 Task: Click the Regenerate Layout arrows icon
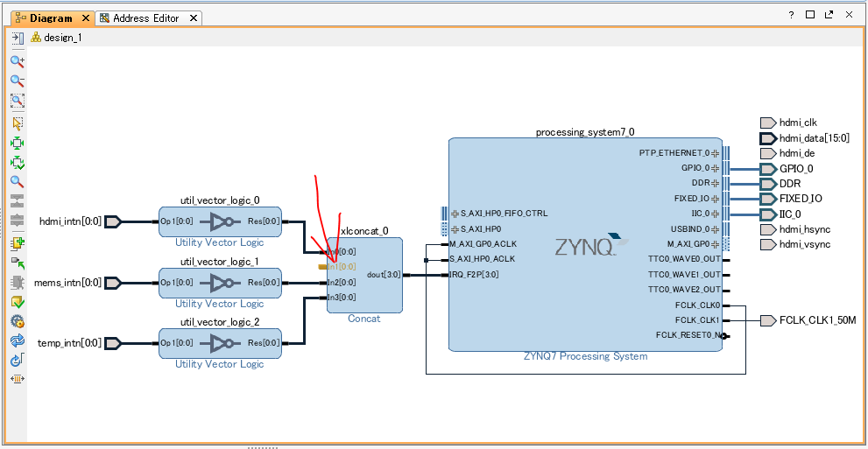17,340
